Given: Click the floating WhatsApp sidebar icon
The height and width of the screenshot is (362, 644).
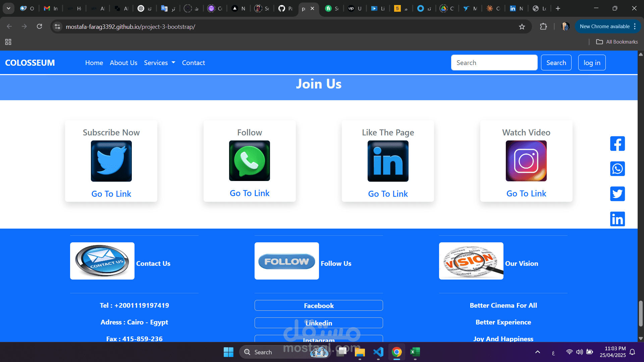Looking at the screenshot, I should click(x=617, y=169).
